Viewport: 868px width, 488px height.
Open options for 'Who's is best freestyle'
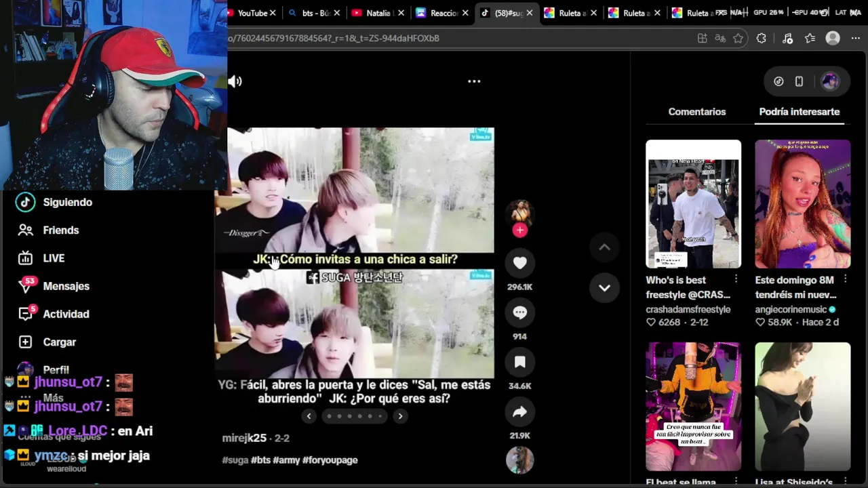click(736, 279)
